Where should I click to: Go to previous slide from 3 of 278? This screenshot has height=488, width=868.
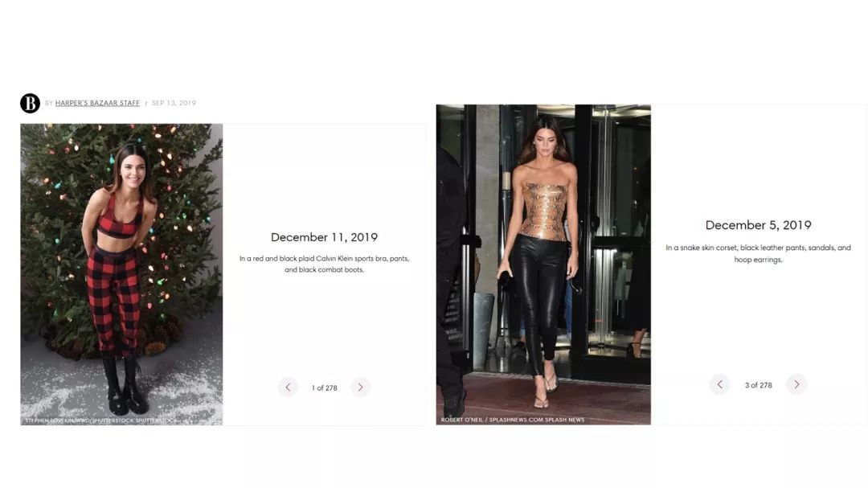(719, 384)
